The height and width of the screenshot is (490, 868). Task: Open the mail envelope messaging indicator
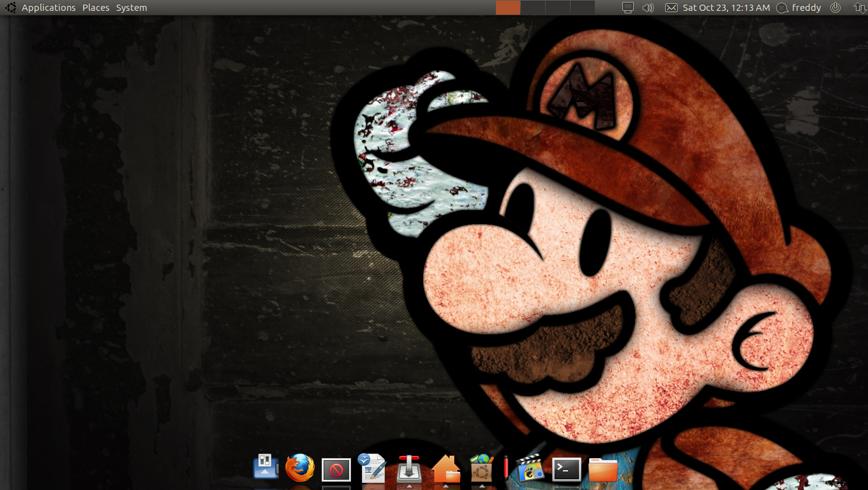coord(671,8)
